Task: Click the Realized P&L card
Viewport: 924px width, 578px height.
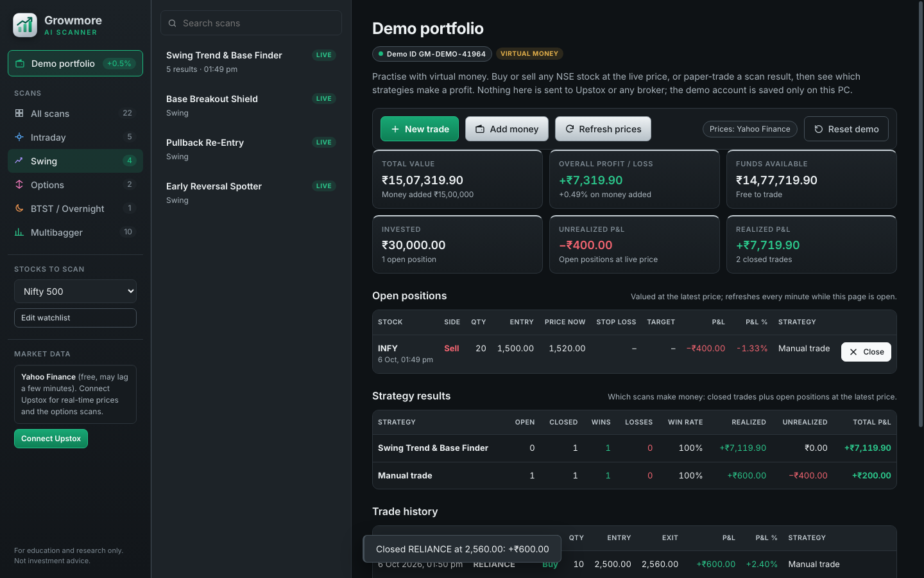Action: pyautogui.click(x=812, y=244)
